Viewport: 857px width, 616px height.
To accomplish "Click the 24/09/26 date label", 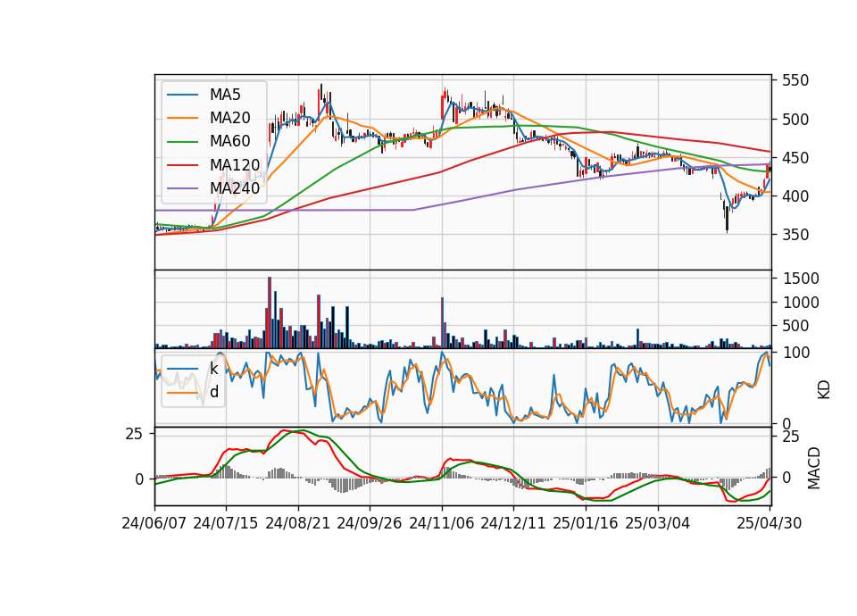I will [370, 524].
